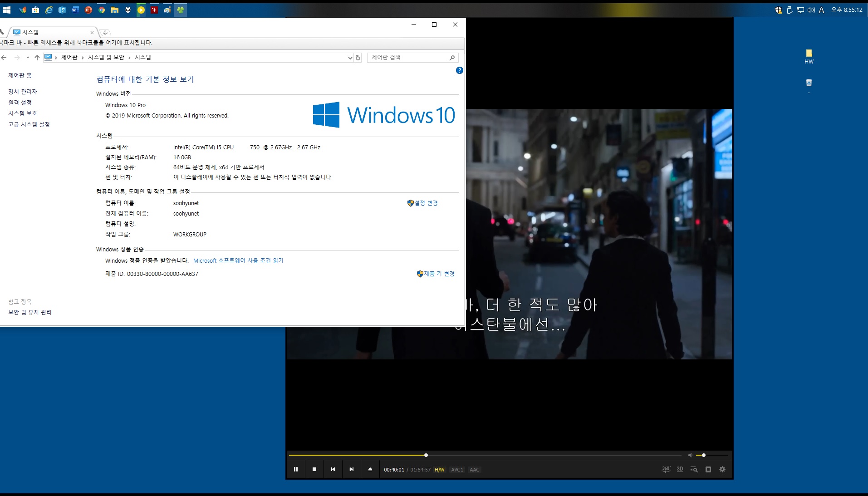The width and height of the screenshot is (868, 496).
Task: Click the 제어판 검색 search field
Action: 412,57
